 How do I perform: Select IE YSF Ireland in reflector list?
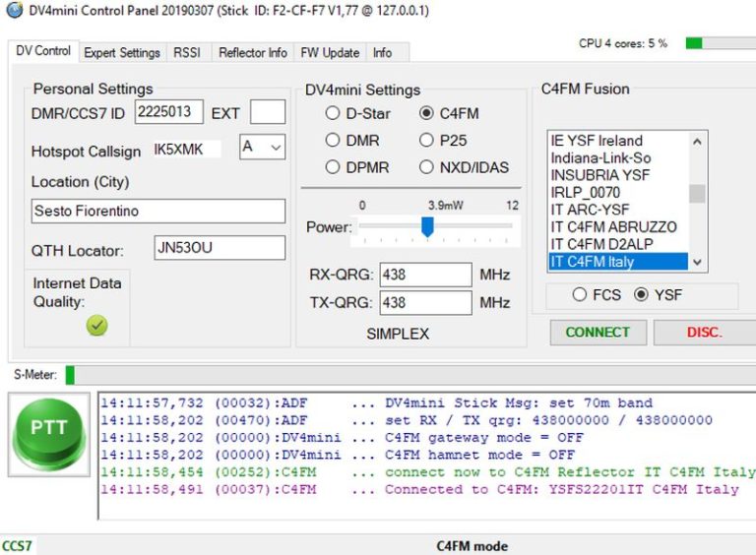(619, 141)
